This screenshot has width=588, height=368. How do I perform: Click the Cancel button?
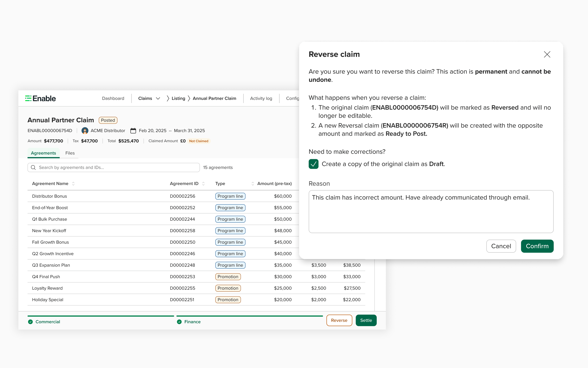[x=501, y=246]
